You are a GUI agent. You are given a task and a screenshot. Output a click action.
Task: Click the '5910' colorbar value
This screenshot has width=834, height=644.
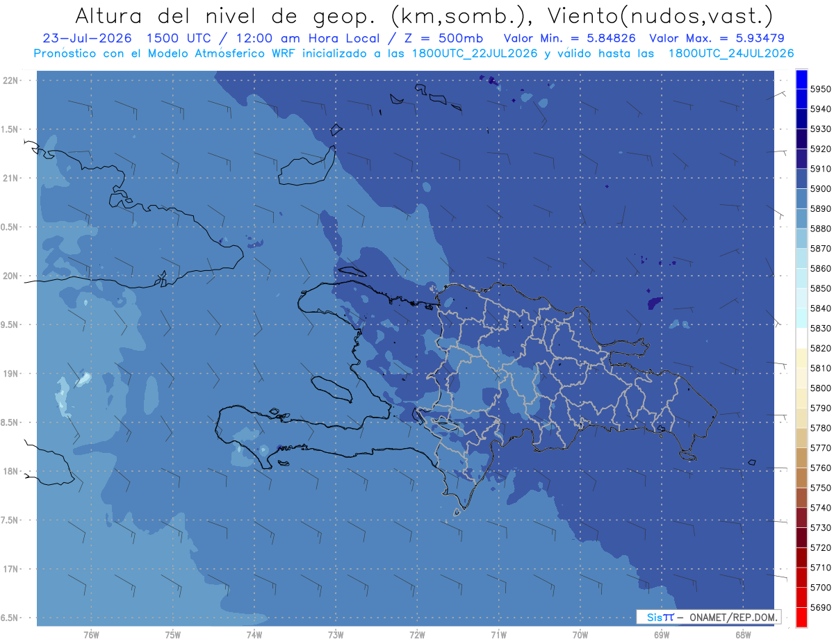(820, 169)
